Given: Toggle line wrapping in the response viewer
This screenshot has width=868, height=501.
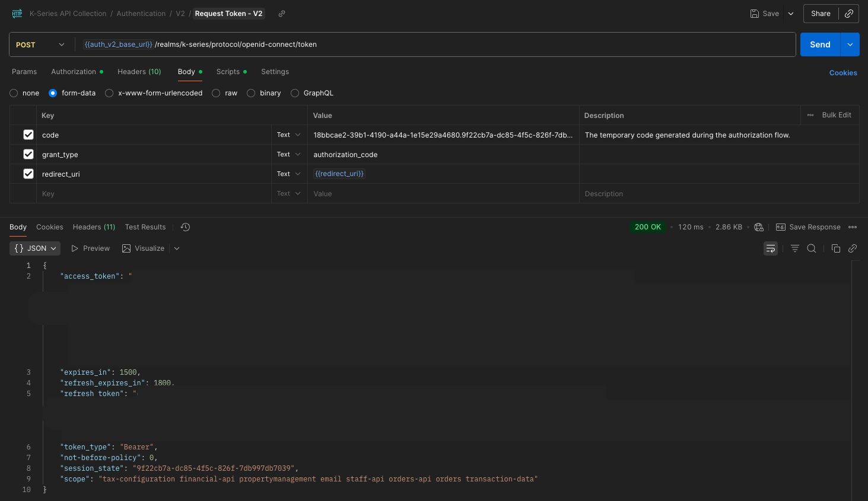Looking at the screenshot, I should (770, 248).
